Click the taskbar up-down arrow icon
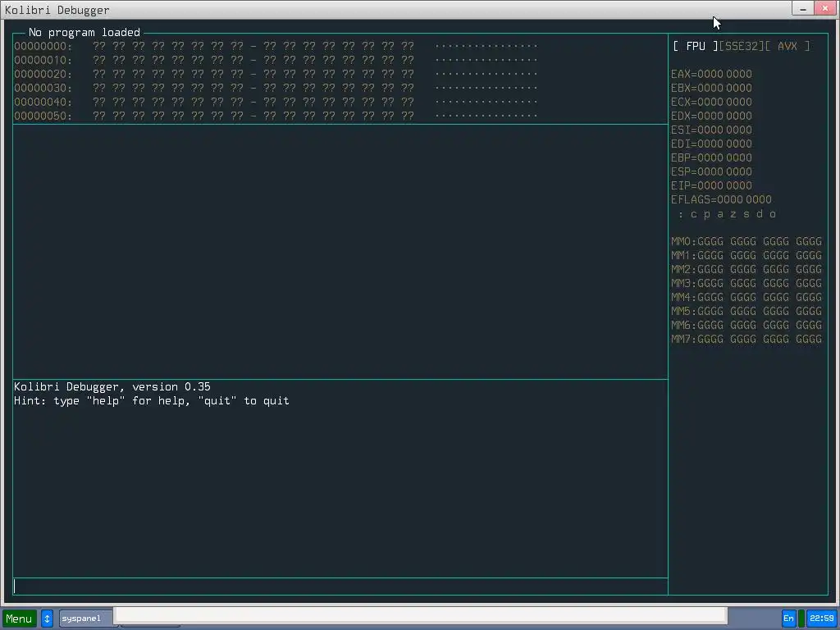The image size is (840, 630). (47, 619)
